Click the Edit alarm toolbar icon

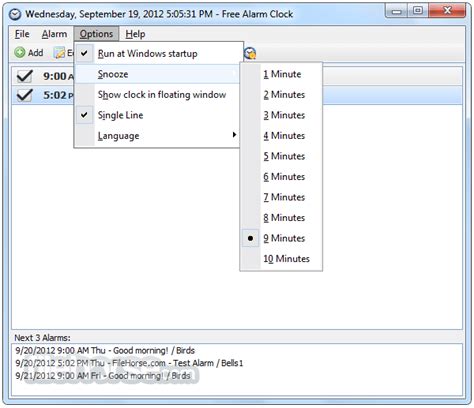(x=59, y=53)
